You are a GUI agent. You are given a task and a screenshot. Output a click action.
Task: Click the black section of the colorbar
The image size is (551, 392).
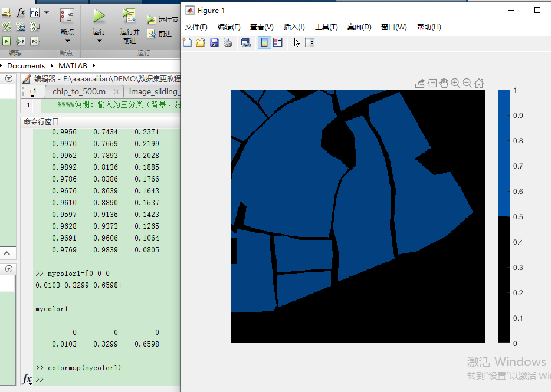(504, 279)
